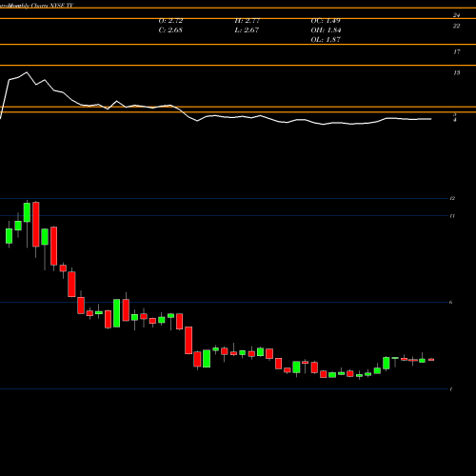Viewport: 476px width, 476px height.
Task: Click the 'OH: 1.84' reading
Action: point(326,30)
